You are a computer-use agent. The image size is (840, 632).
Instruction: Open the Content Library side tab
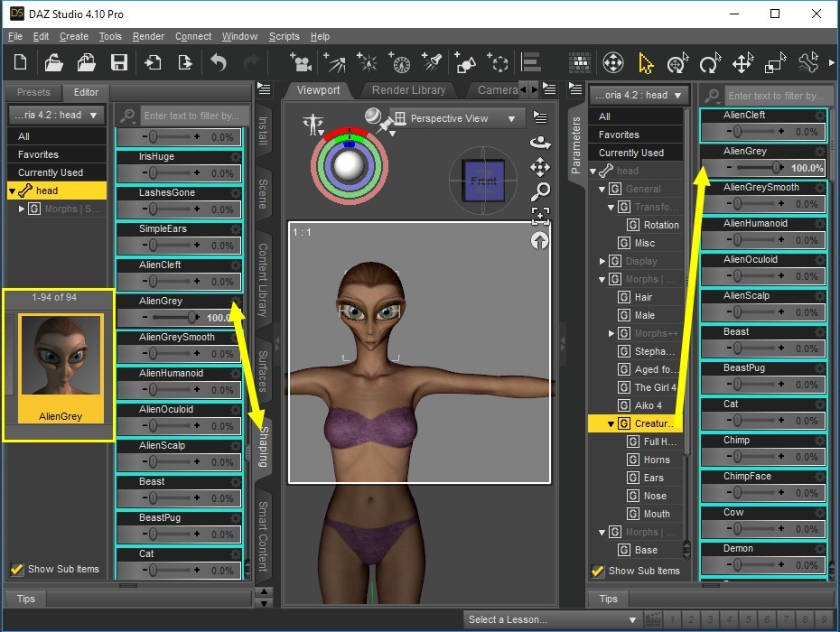(263, 280)
